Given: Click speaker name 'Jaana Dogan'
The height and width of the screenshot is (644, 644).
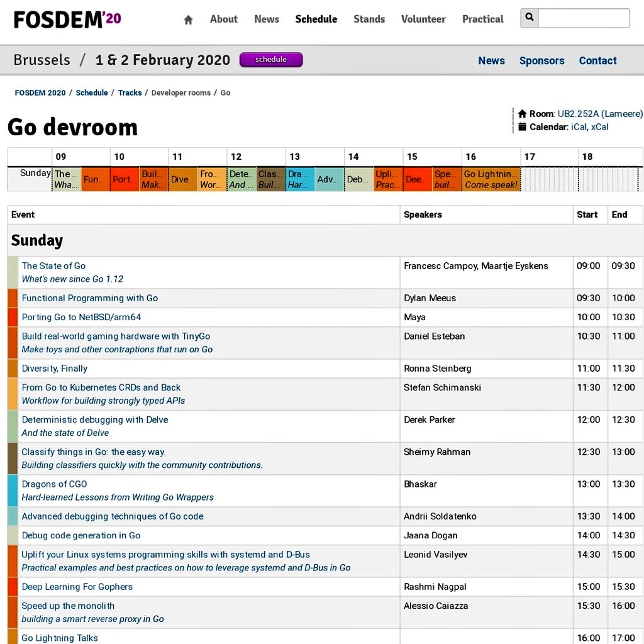Looking at the screenshot, I should pos(430,536).
